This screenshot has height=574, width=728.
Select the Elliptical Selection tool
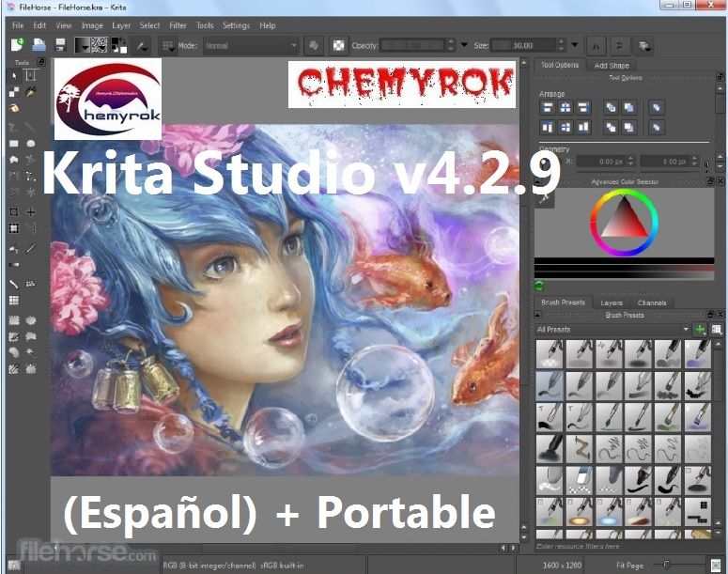pyautogui.click(x=31, y=320)
